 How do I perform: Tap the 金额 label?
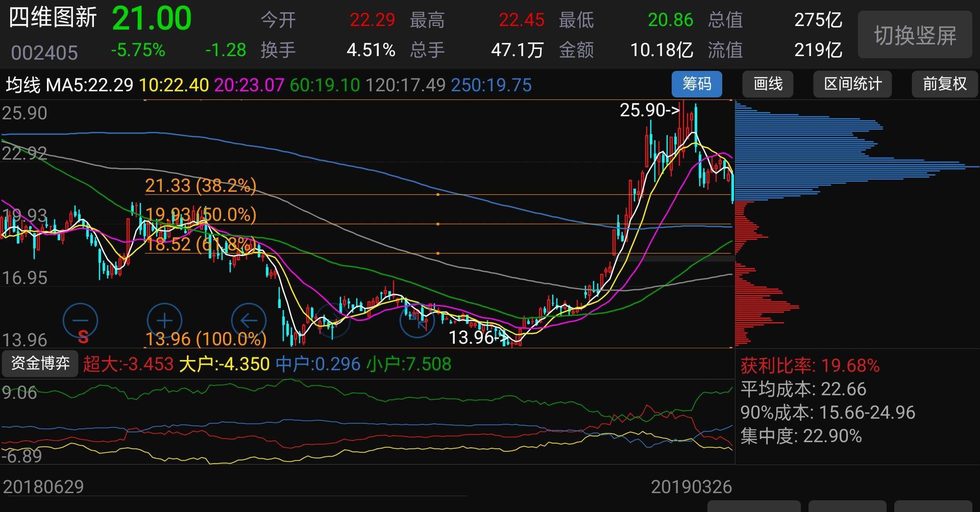click(576, 50)
